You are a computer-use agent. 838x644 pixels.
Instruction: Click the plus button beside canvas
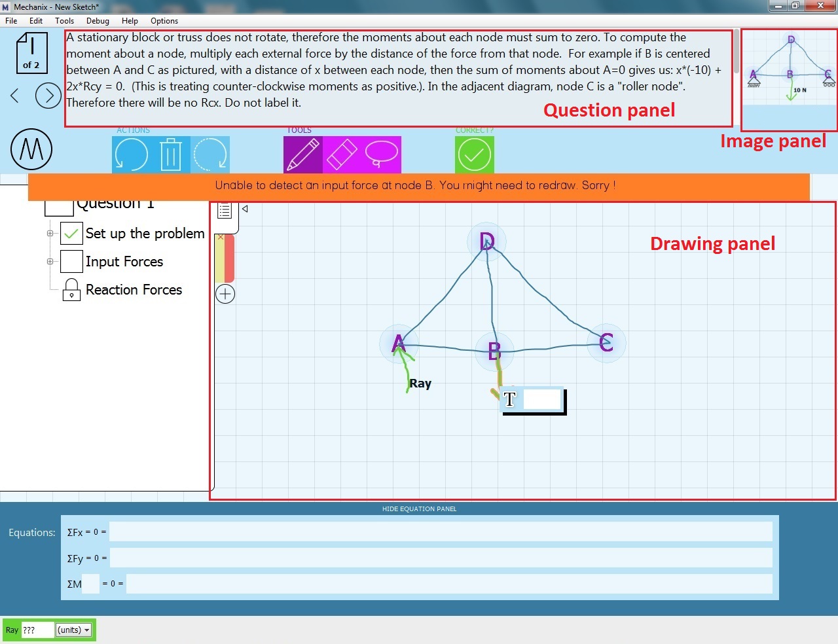coord(225,294)
